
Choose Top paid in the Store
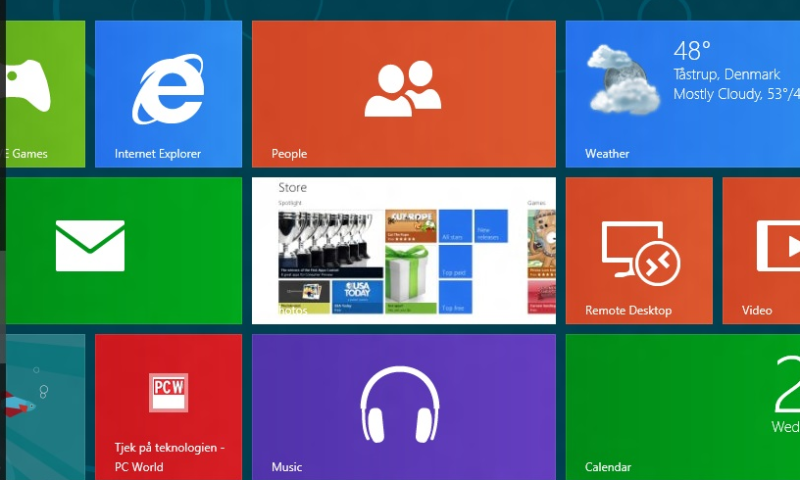click(x=455, y=262)
